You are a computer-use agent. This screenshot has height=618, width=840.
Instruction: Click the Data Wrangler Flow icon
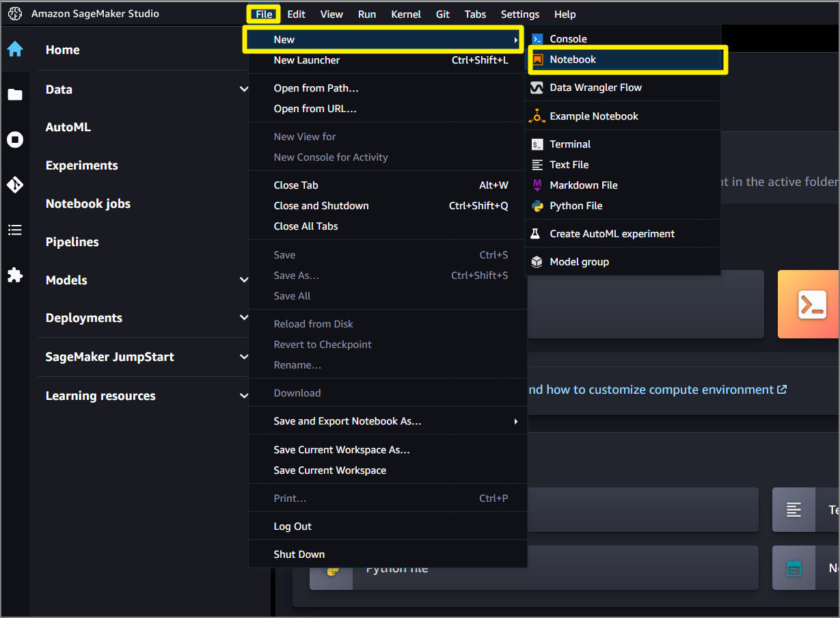[x=537, y=88]
